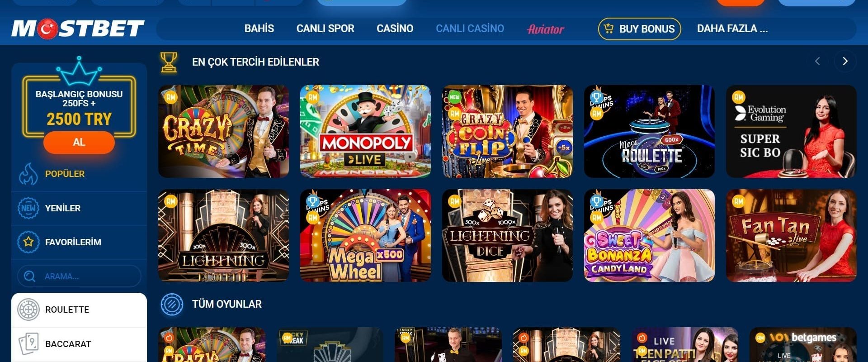868x362 pixels.
Task: Open Favorilerim star icon
Action: [28, 242]
